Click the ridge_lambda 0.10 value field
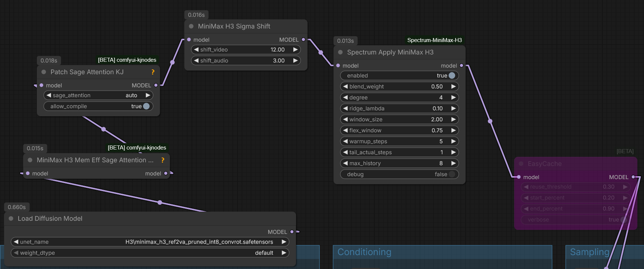Image resolution: width=644 pixels, height=269 pixels. [437, 108]
